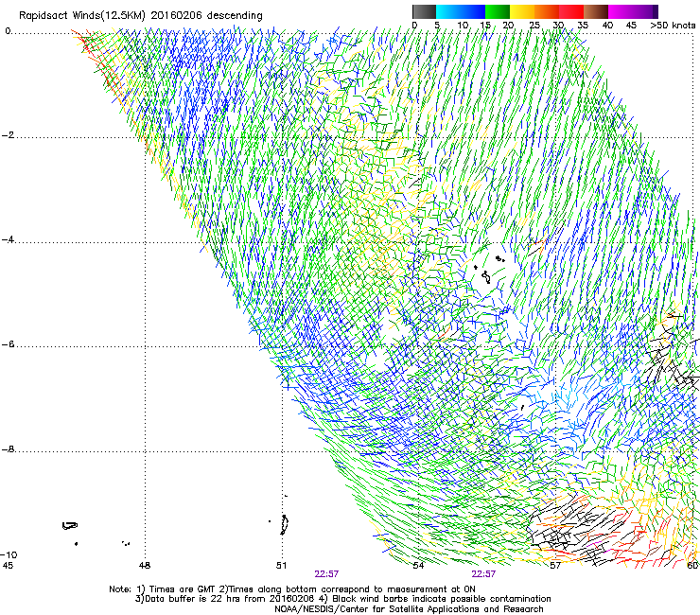
Task: Click the title 'Rapidsact Winds(12.5KM) 20160206 descending'
Action: pos(141,16)
